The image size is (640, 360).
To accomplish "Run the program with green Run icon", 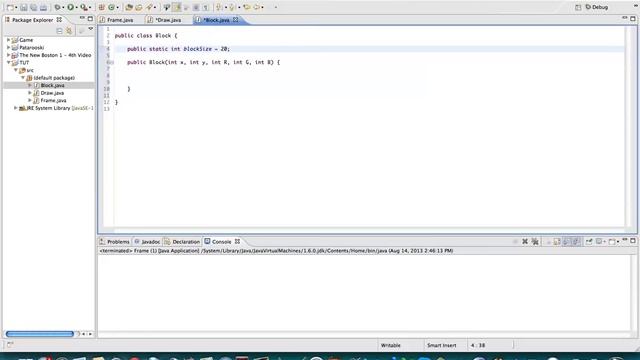I will coord(71,7).
